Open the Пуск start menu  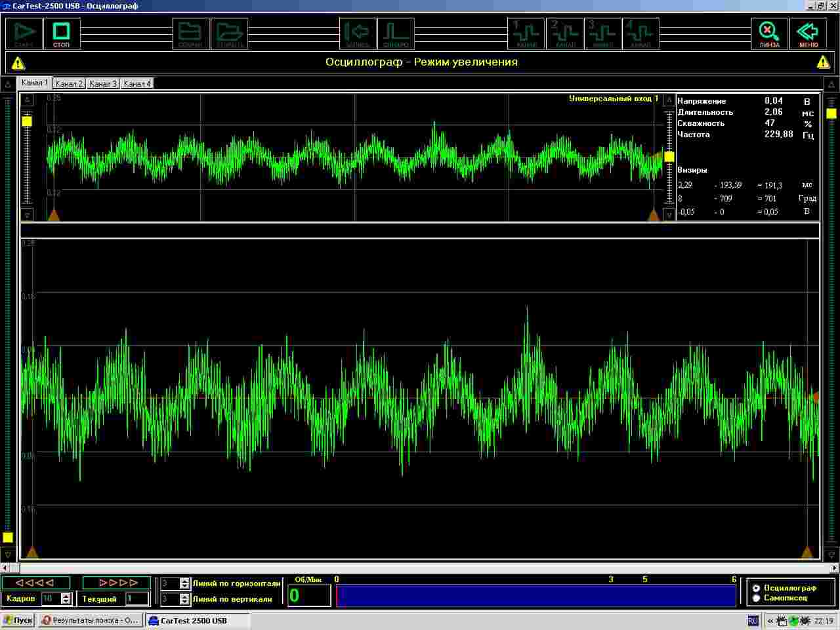18,620
